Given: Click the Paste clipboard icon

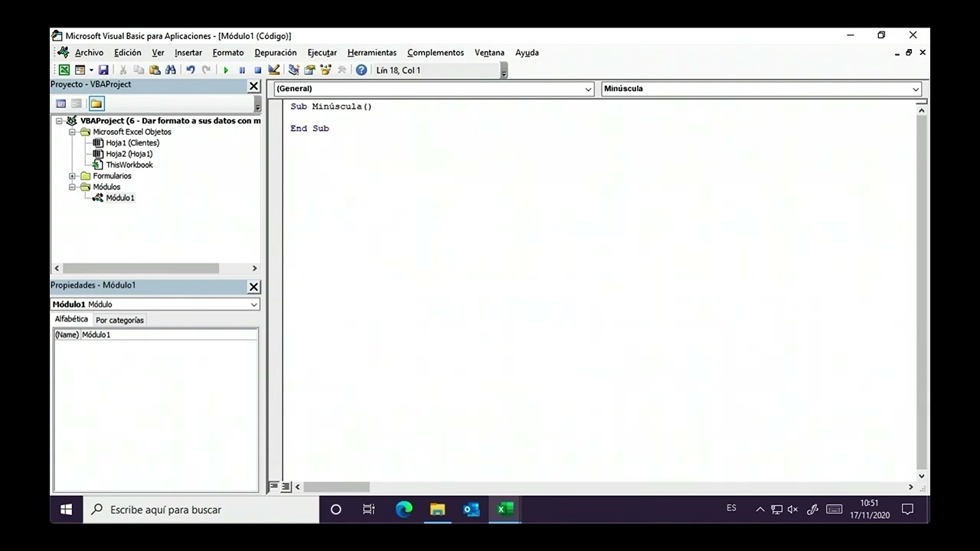Looking at the screenshot, I should coord(155,70).
